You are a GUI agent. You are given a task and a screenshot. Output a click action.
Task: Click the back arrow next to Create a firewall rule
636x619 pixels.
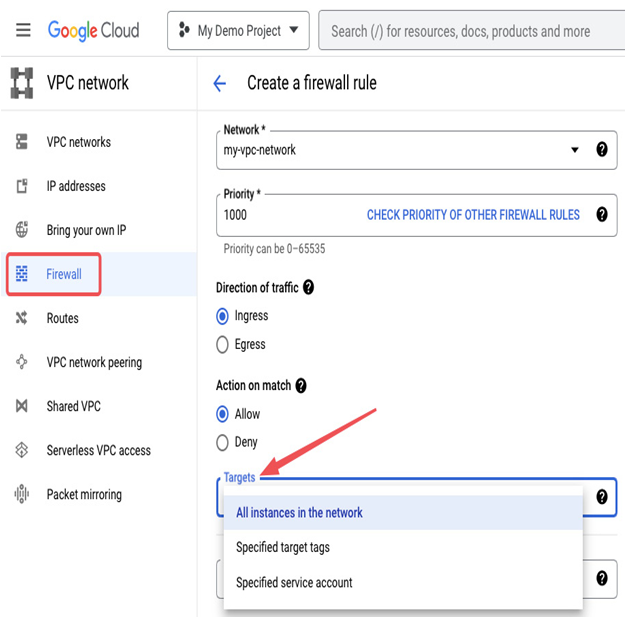click(219, 84)
